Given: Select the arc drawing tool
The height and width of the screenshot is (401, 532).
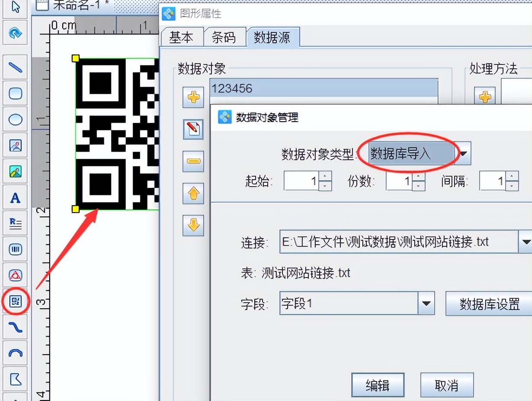Looking at the screenshot, I should (x=16, y=354).
